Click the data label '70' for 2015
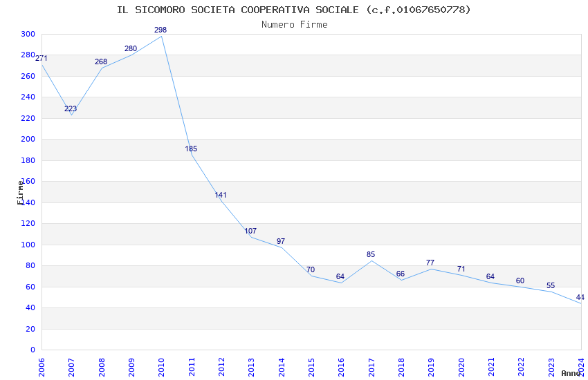This screenshot has width=588, height=380. click(311, 270)
